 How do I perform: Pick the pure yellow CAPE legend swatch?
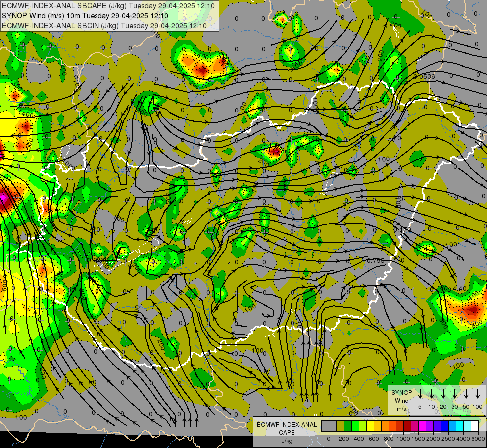(370, 426)
